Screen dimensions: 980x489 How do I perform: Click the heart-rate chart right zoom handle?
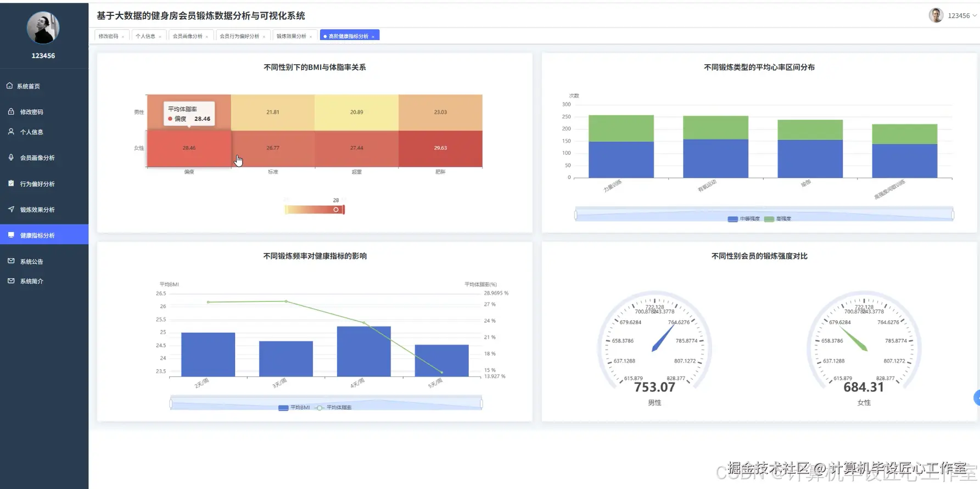click(x=953, y=215)
